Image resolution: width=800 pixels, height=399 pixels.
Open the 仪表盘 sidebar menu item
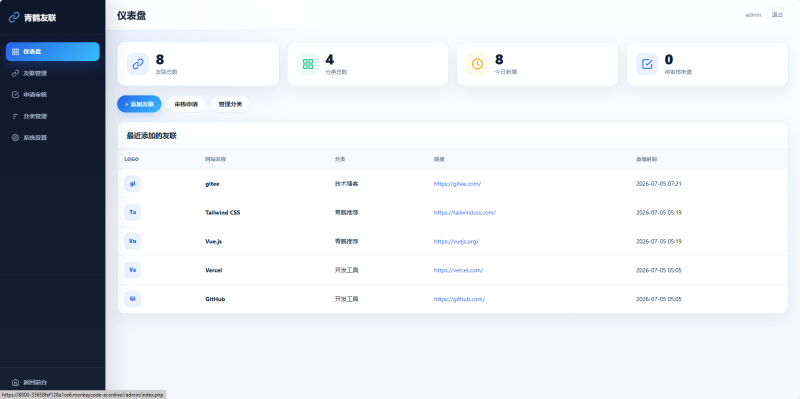point(53,52)
